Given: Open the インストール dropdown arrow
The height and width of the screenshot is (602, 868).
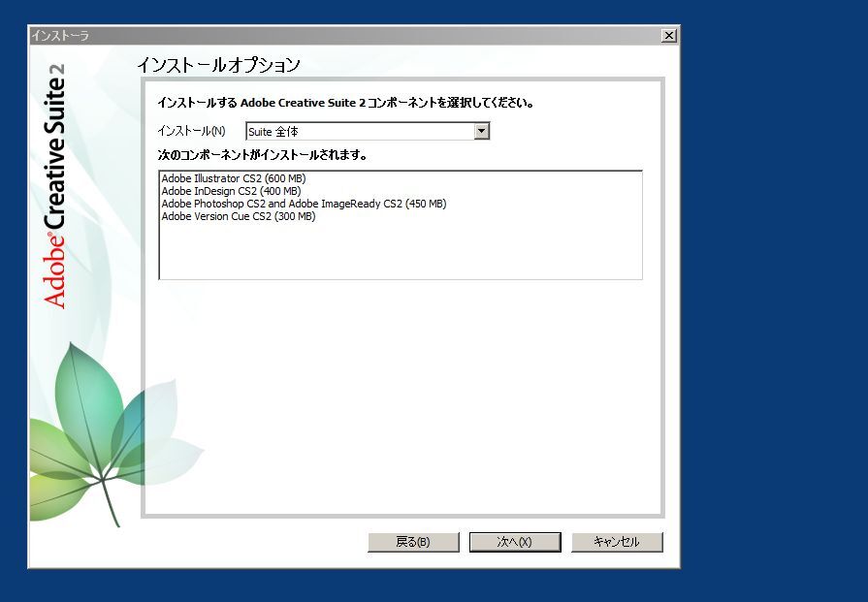Looking at the screenshot, I should tap(482, 131).
